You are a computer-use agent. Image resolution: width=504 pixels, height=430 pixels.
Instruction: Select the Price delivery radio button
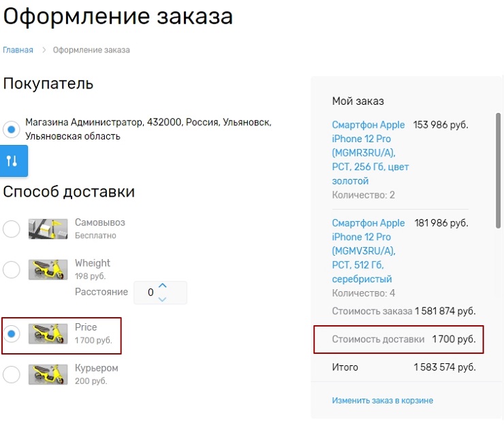[x=12, y=333]
